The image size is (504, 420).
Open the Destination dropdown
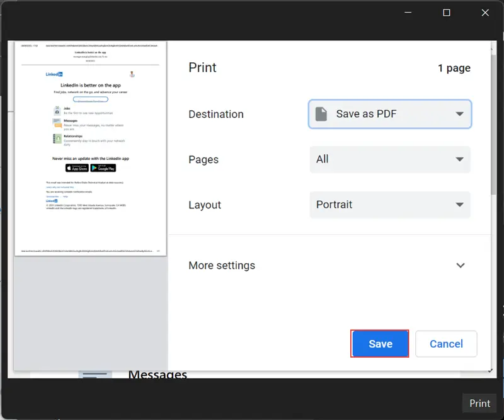pyautogui.click(x=390, y=114)
